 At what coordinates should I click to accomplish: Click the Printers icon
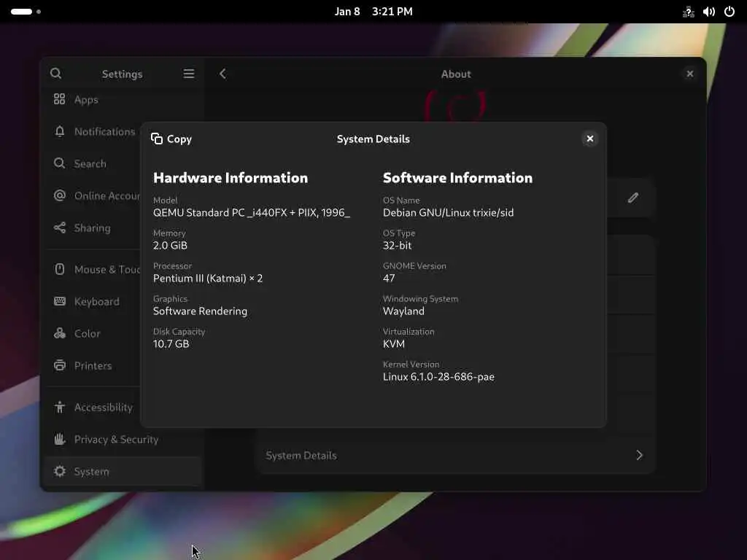pyautogui.click(x=60, y=366)
